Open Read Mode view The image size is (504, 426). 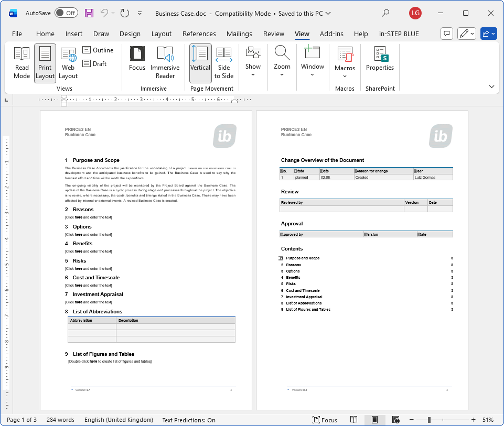click(x=22, y=63)
